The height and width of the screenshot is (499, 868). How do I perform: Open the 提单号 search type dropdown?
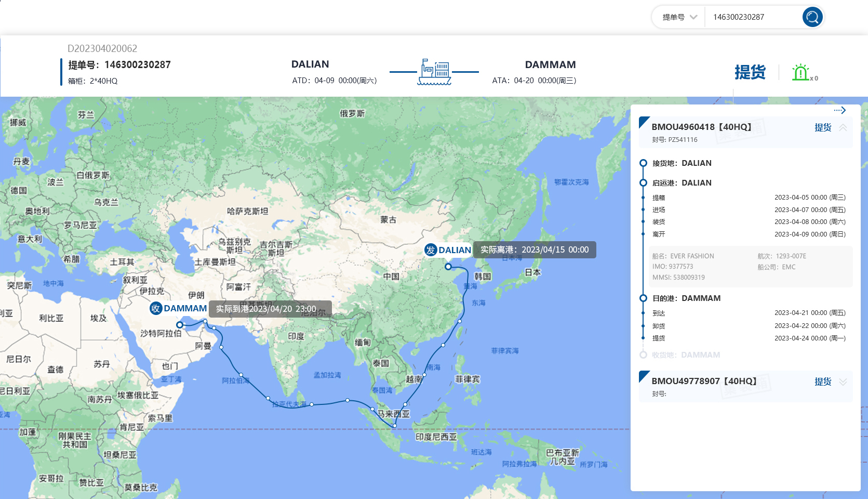coord(679,17)
